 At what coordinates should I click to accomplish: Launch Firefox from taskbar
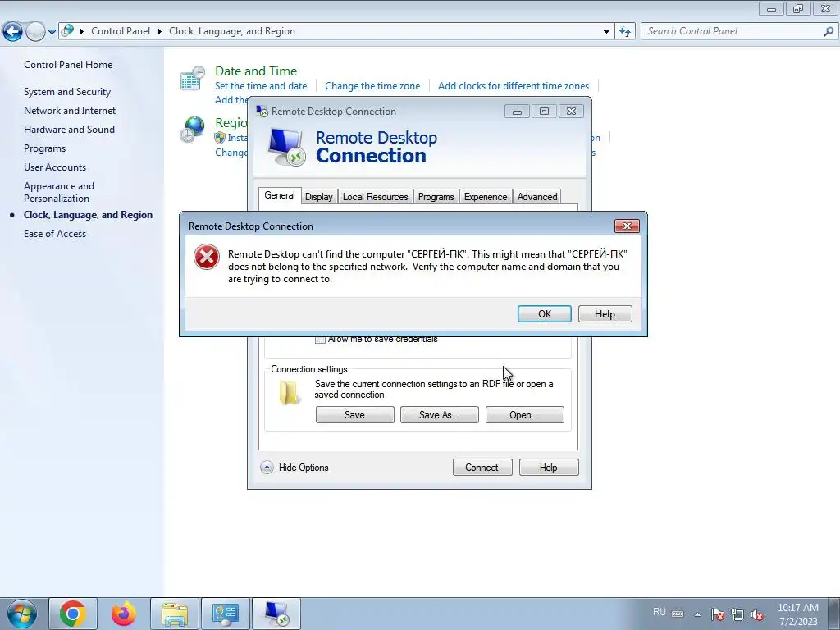tap(123, 614)
